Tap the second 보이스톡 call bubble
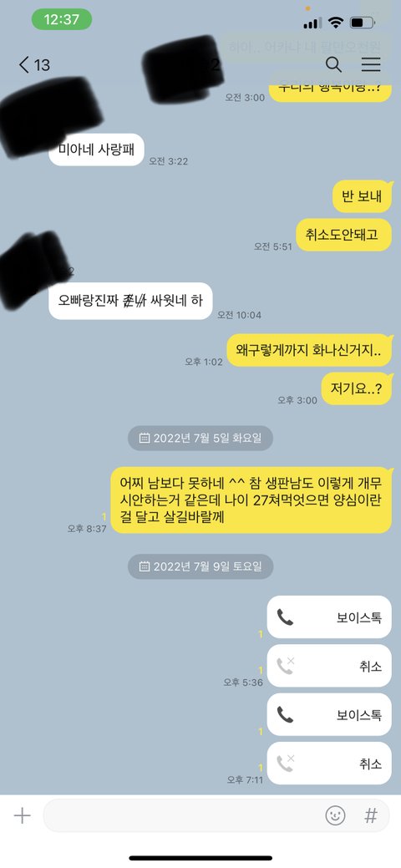This screenshot has width=401, height=868. [329, 714]
